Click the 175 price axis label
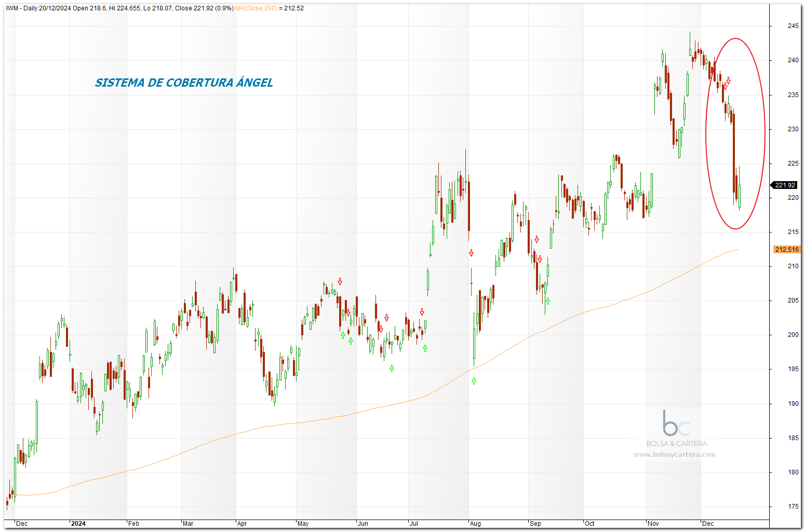Image resolution: width=805 pixels, height=532 pixels. coord(793,507)
